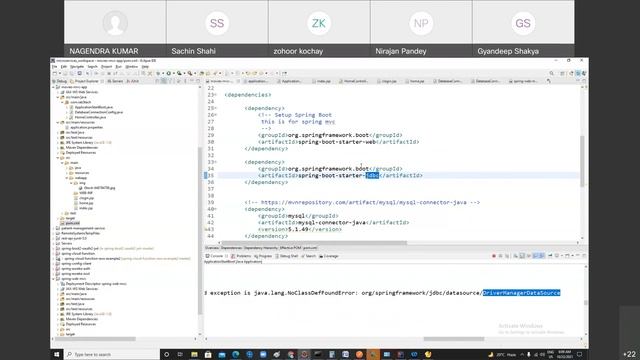Terminate the running app with red square
The image size is (640, 360).
point(494,256)
